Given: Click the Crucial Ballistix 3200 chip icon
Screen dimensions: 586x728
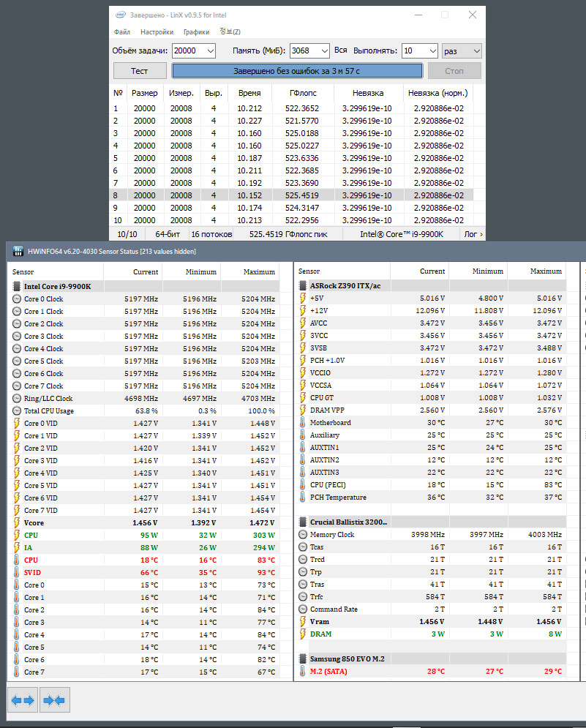Looking at the screenshot, I should point(303,522).
